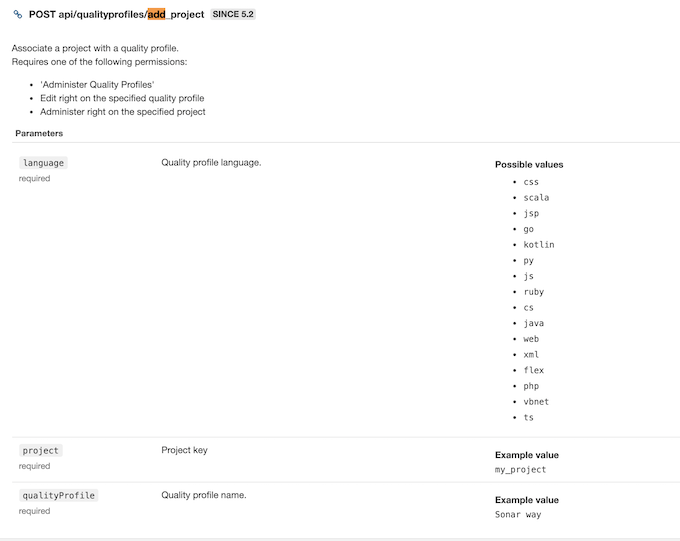Screen dimensions: 680x541
Task: Click the highlighted 'add' text in the title
Action: coord(156,15)
